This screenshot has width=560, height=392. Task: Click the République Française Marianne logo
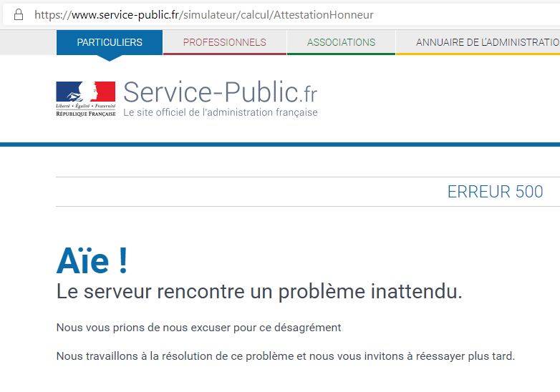click(x=86, y=99)
